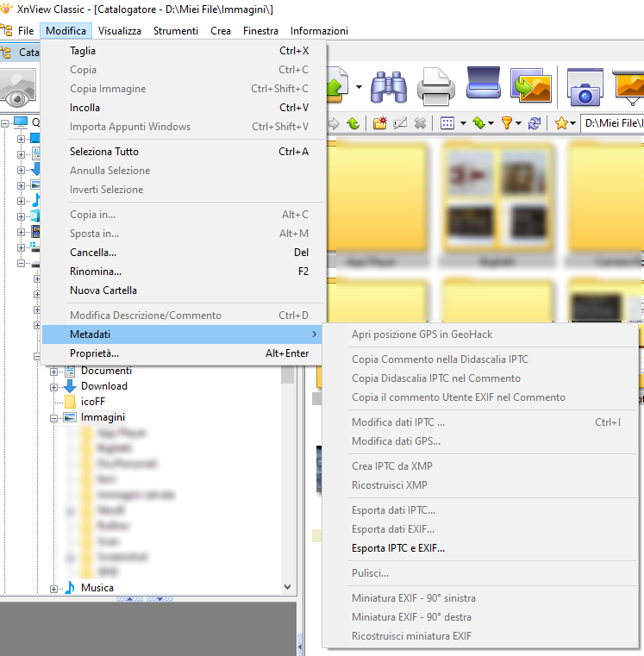The height and width of the screenshot is (656, 644).
Task: Choose Proprietà... menu entry
Action: (x=184, y=353)
